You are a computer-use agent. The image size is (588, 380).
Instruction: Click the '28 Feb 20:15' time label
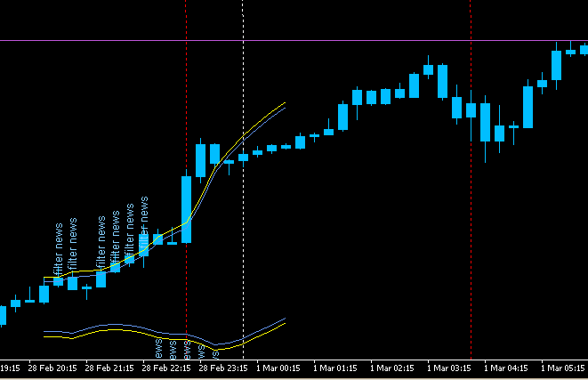click(x=52, y=368)
